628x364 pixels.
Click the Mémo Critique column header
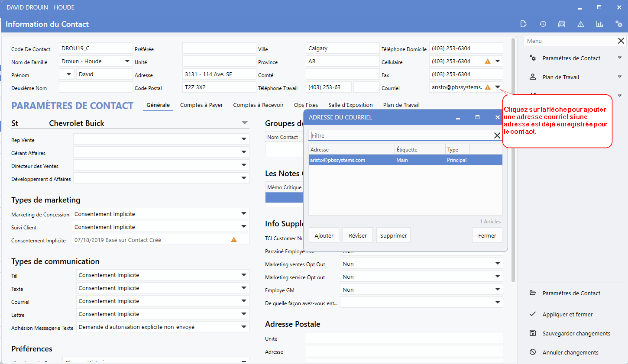pos(284,187)
